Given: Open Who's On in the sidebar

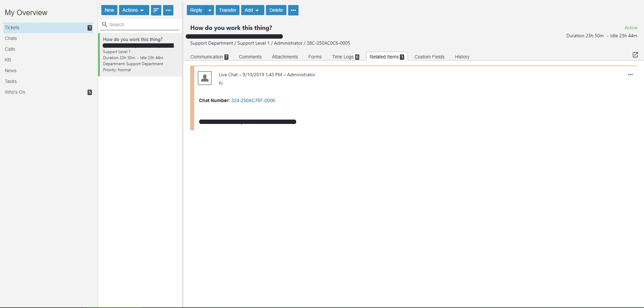Looking at the screenshot, I should (15, 92).
